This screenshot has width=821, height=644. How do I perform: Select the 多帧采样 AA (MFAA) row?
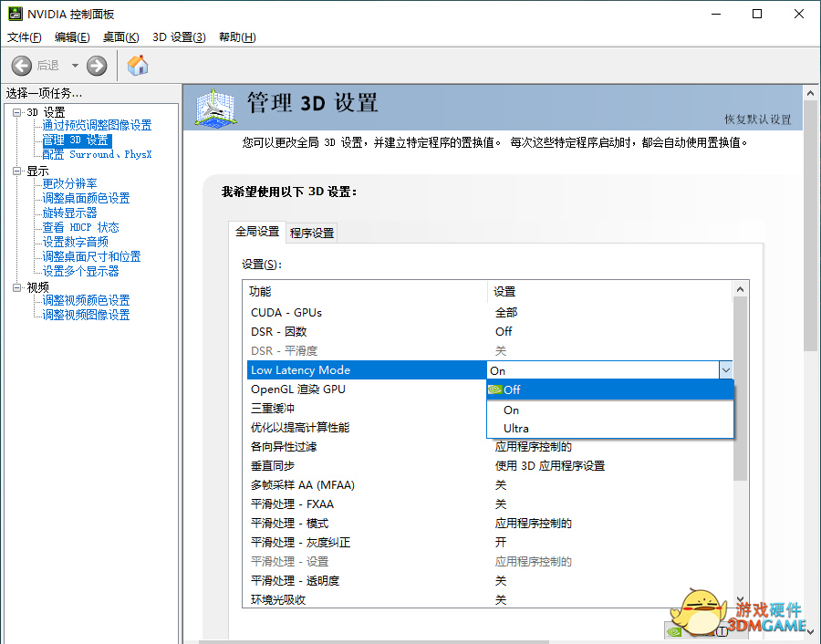[490, 485]
